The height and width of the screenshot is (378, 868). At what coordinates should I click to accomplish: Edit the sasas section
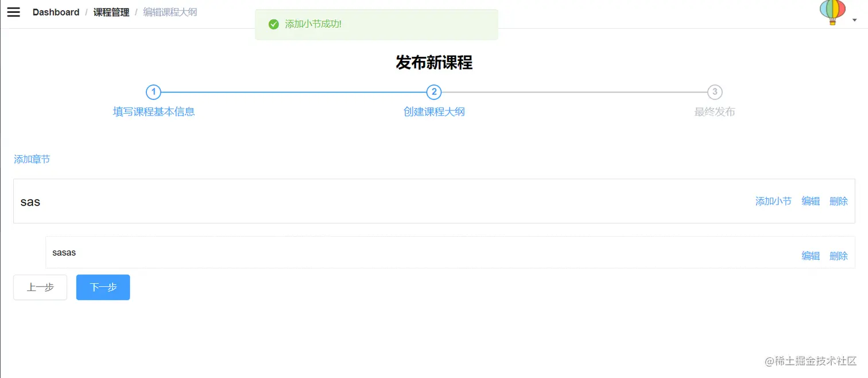point(811,256)
